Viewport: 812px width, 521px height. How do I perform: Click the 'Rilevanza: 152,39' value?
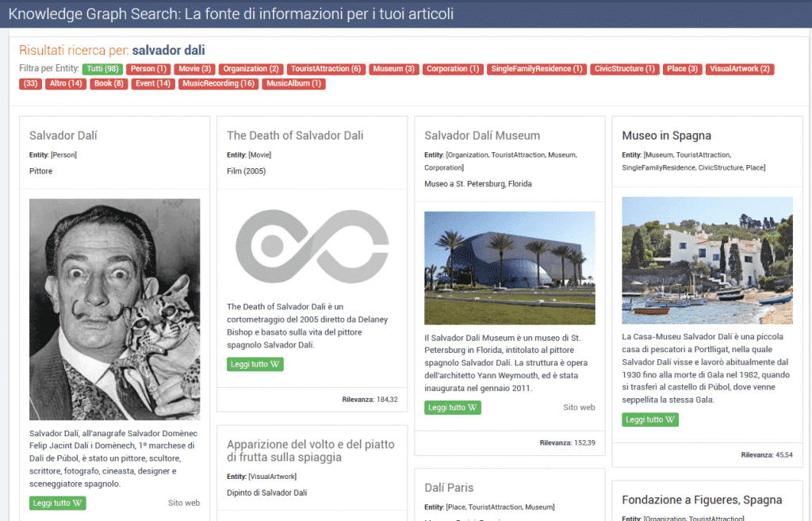tap(567, 442)
